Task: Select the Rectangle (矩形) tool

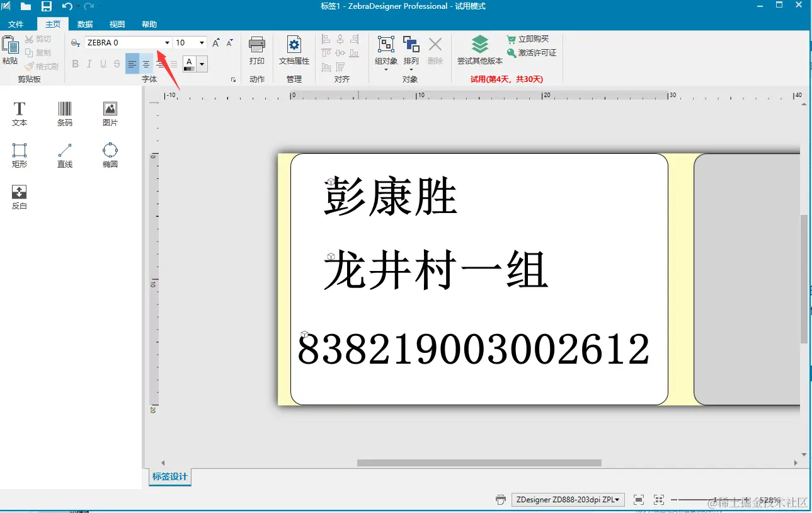Action: (20, 156)
